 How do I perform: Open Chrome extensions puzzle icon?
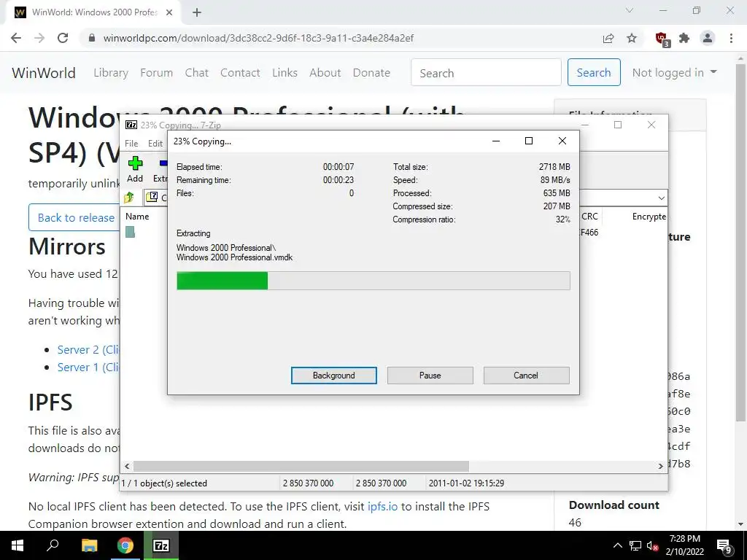[x=684, y=38]
